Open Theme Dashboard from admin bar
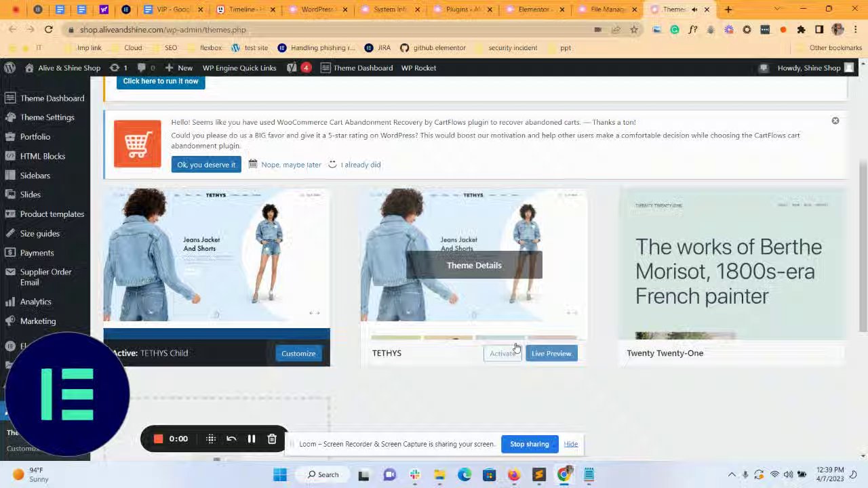The width and height of the screenshot is (868, 488). click(357, 68)
